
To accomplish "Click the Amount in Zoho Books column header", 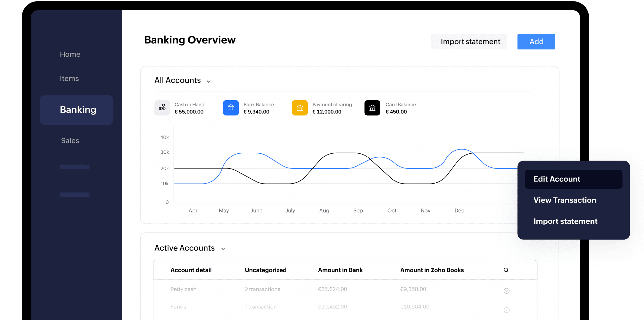I will [x=432, y=270].
